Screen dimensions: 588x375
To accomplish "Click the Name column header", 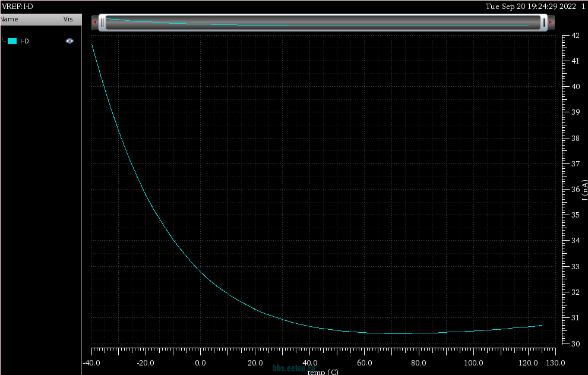I will 31,20.
